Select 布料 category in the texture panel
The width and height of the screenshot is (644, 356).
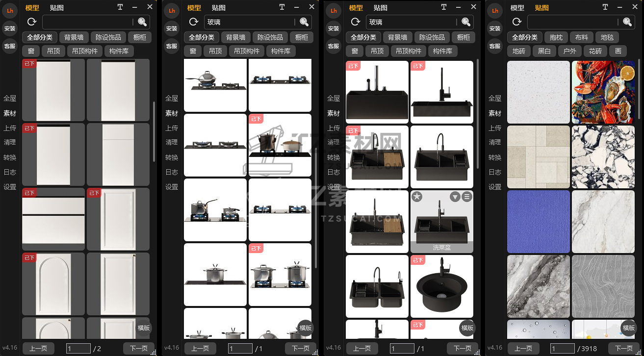click(582, 37)
